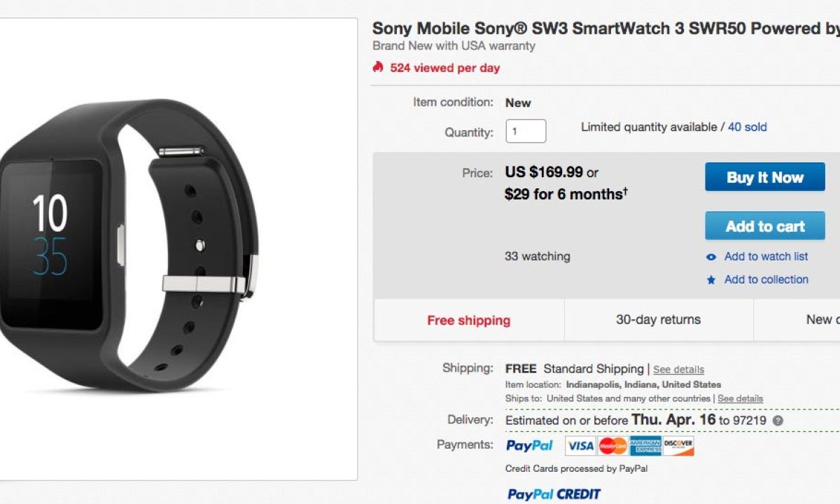
Task: Click the PayPal logo in Payments row
Action: click(529, 445)
